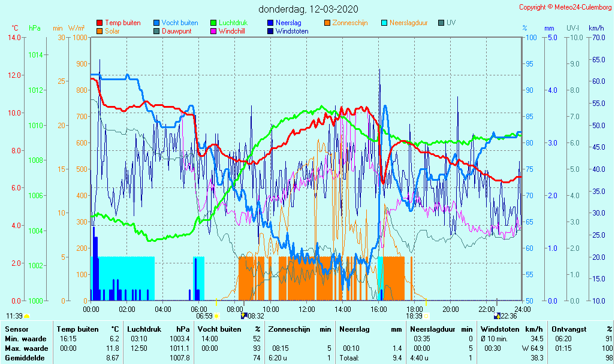Click the magenta Windchill legend square
The width and height of the screenshot is (615, 364).
(x=213, y=31)
